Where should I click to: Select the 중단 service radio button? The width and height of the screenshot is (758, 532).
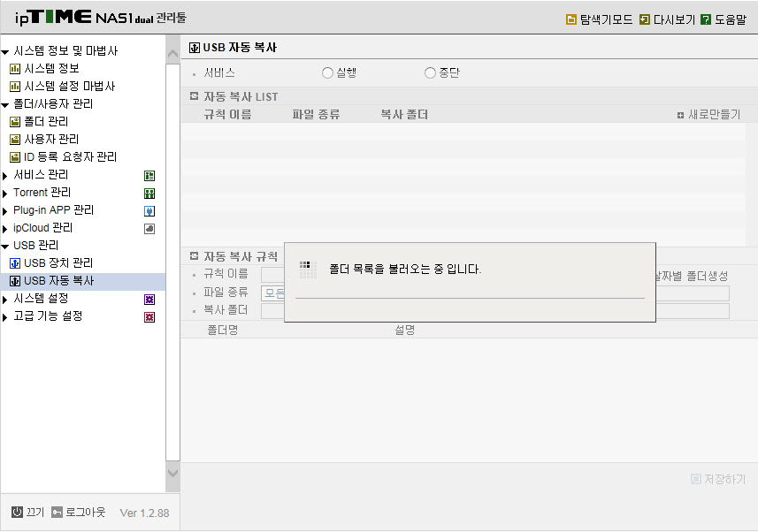430,73
